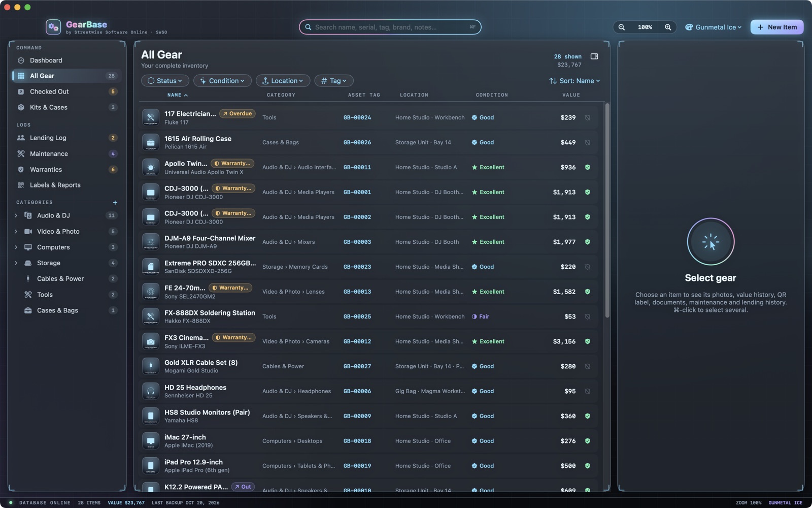This screenshot has height=508, width=812.
Task: Click the warranty shield on the HS8 Studio Monitors row
Action: [588, 416]
